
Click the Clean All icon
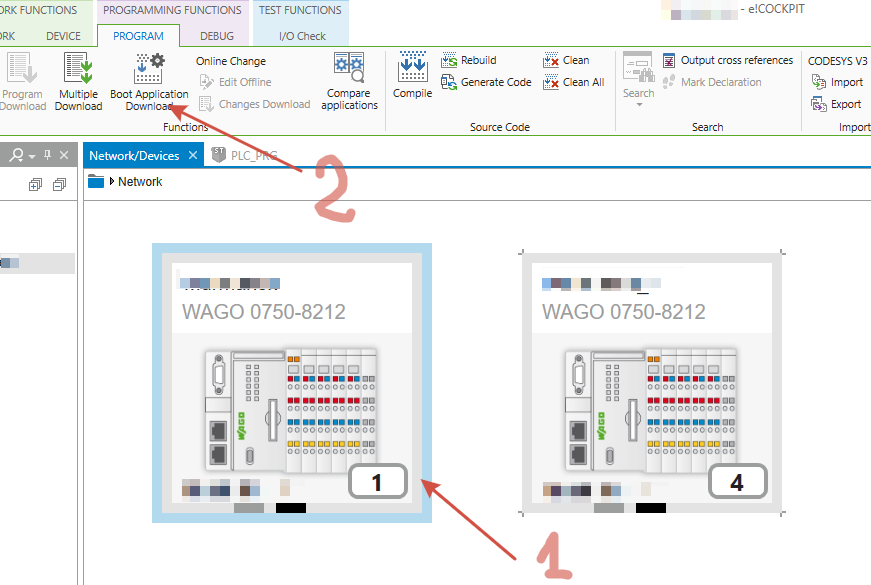551,82
